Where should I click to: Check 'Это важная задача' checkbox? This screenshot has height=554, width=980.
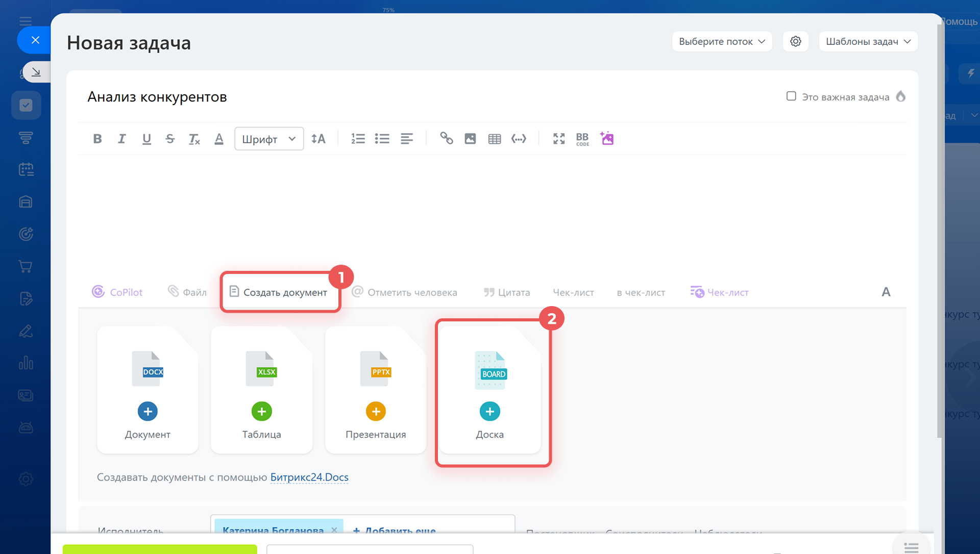pyautogui.click(x=791, y=96)
